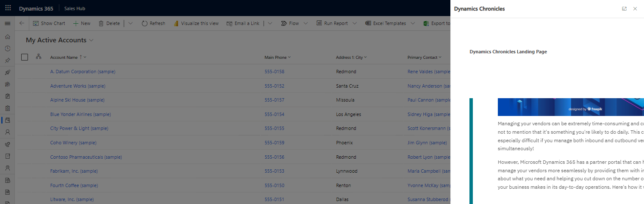The image size is (644, 204).
Task: Open the Adventure Works (sample) account
Action: coord(78,86)
